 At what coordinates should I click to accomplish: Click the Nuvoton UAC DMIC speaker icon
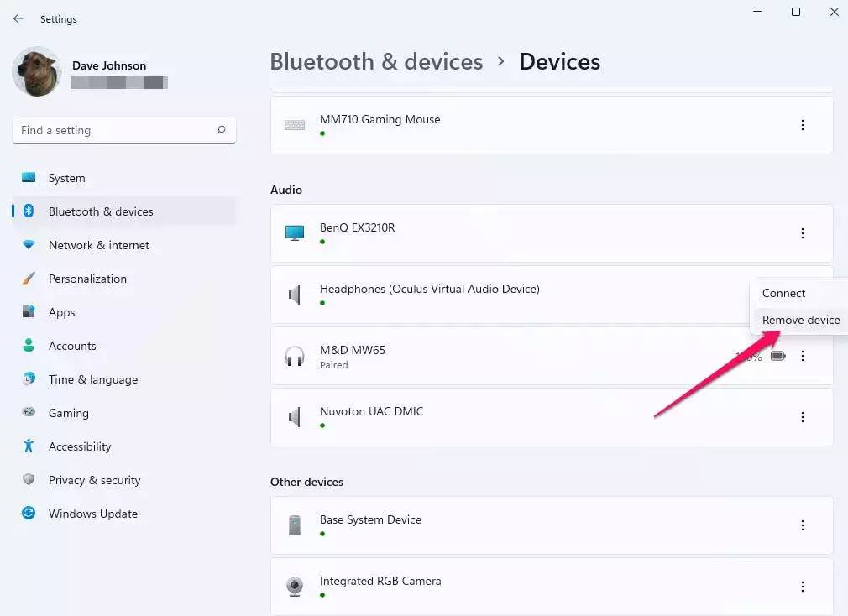click(x=295, y=417)
